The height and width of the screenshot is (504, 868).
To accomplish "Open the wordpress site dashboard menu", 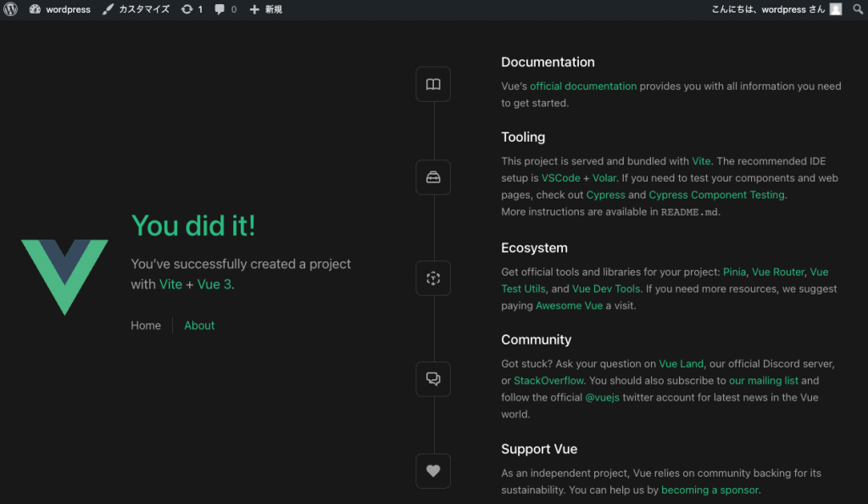I will pos(60,9).
